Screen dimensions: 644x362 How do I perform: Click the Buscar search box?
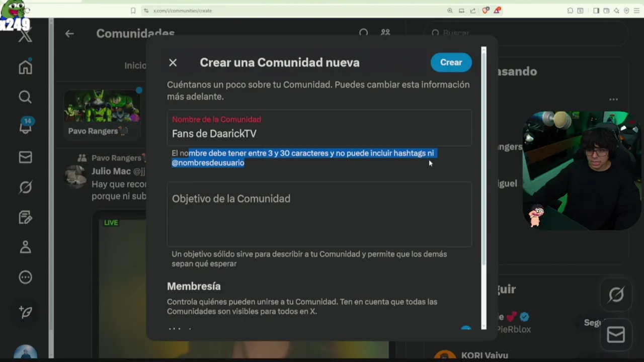click(526, 33)
